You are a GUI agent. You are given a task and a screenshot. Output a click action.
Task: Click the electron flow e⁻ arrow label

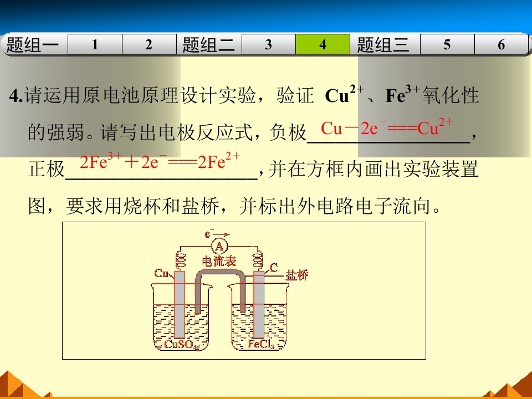coord(217,234)
